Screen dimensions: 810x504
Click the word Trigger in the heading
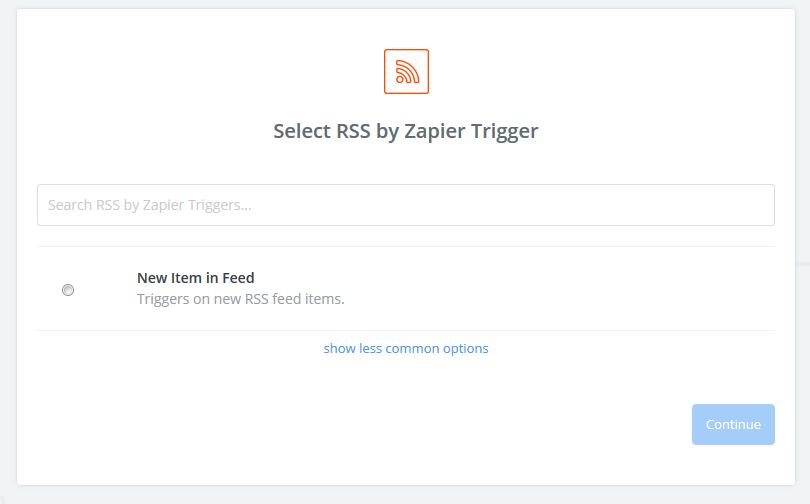click(504, 132)
